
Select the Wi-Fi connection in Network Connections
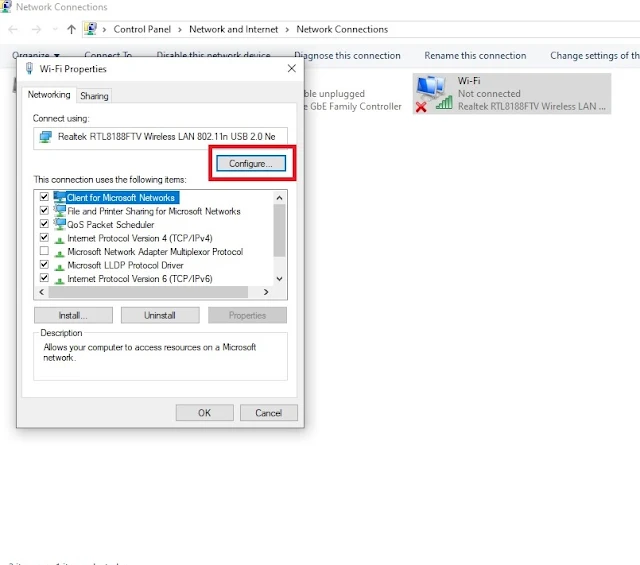(x=512, y=93)
